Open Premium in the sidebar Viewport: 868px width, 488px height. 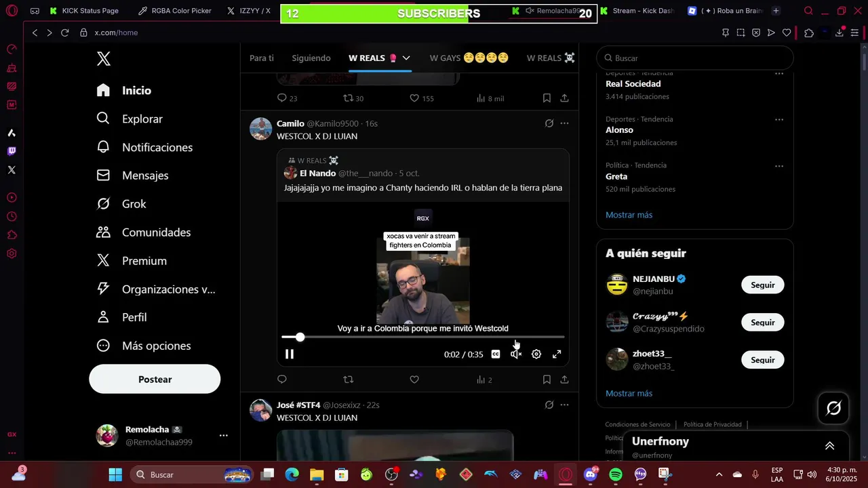point(132,261)
